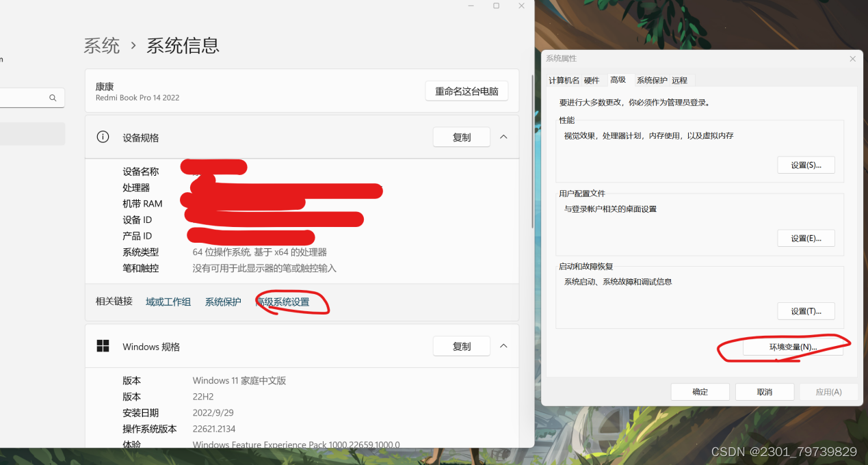Click the 处理器 label
The image size is (868, 465).
tap(136, 187)
